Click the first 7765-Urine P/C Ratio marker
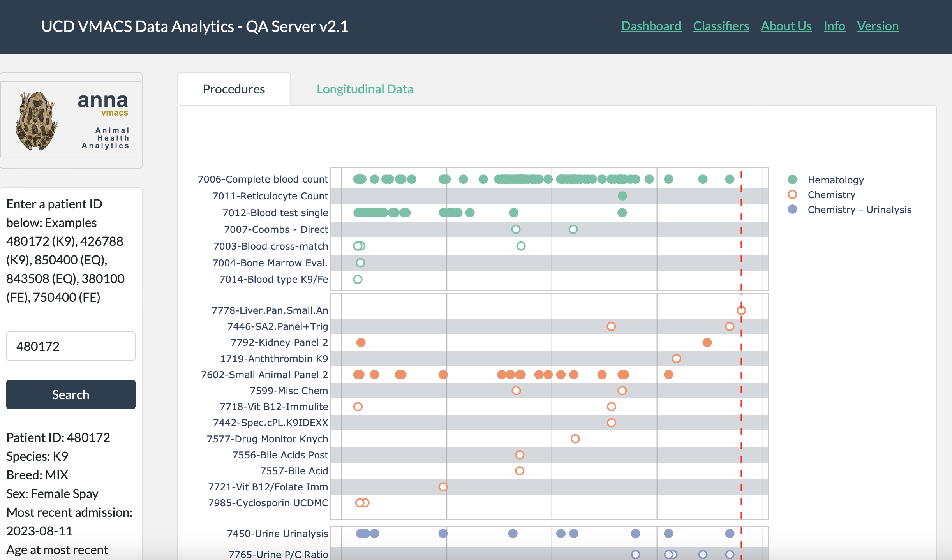 coord(635,555)
